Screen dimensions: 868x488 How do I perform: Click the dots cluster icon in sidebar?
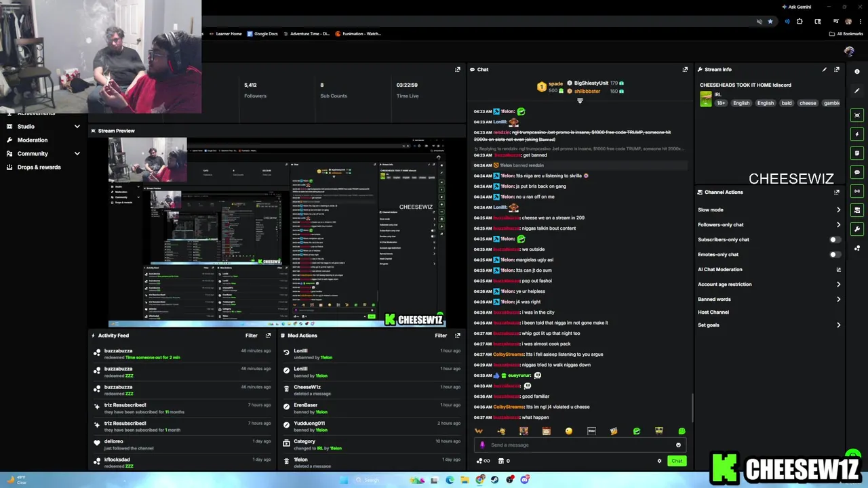pos(857,248)
